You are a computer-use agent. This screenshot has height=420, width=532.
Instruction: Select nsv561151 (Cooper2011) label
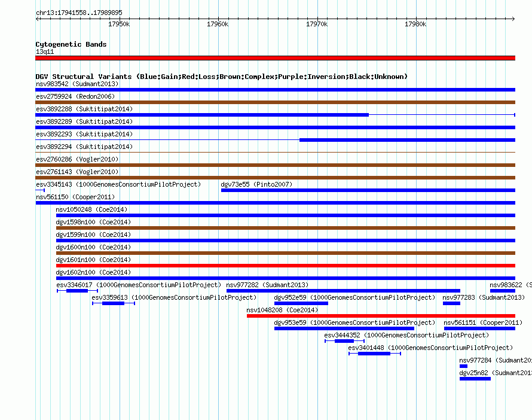[483, 322]
